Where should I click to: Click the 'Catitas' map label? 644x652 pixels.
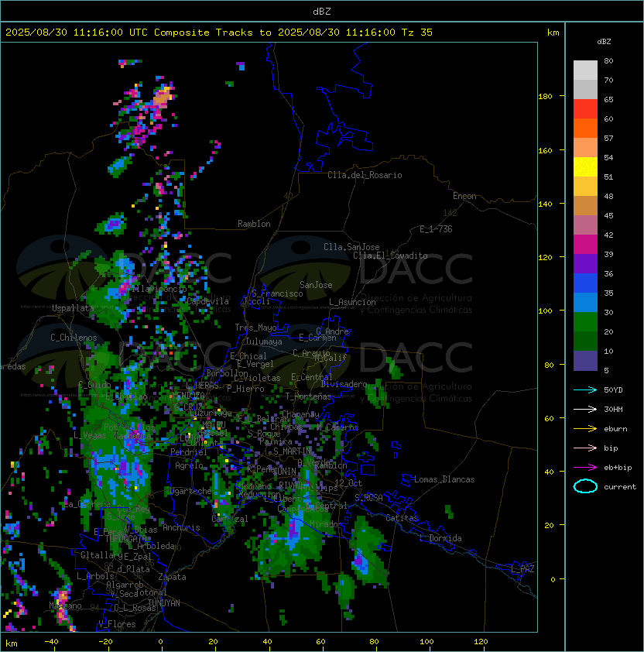pos(402,518)
